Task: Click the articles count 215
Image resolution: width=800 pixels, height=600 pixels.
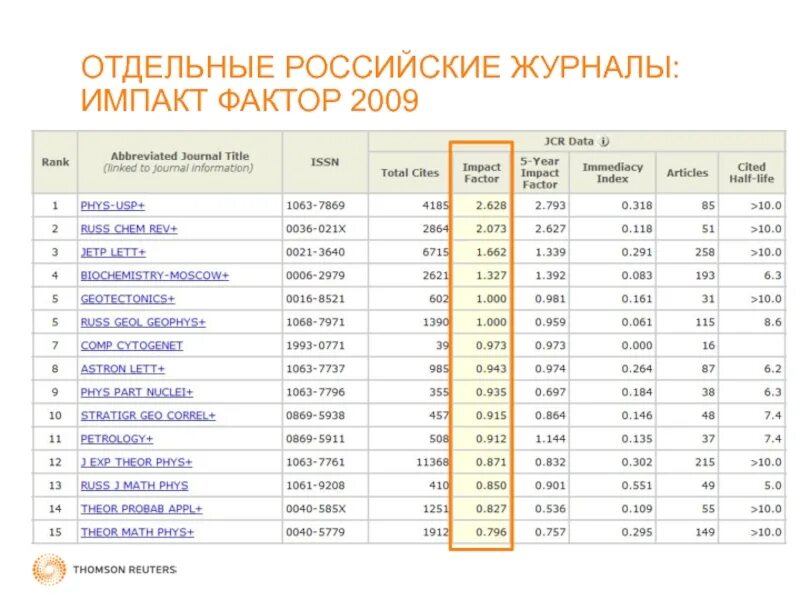Action: coord(705,462)
